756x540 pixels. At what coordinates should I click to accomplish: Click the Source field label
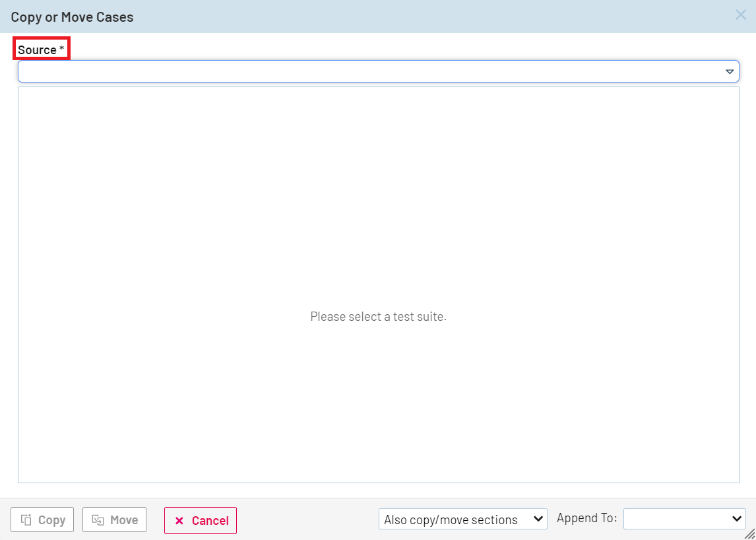(37, 50)
